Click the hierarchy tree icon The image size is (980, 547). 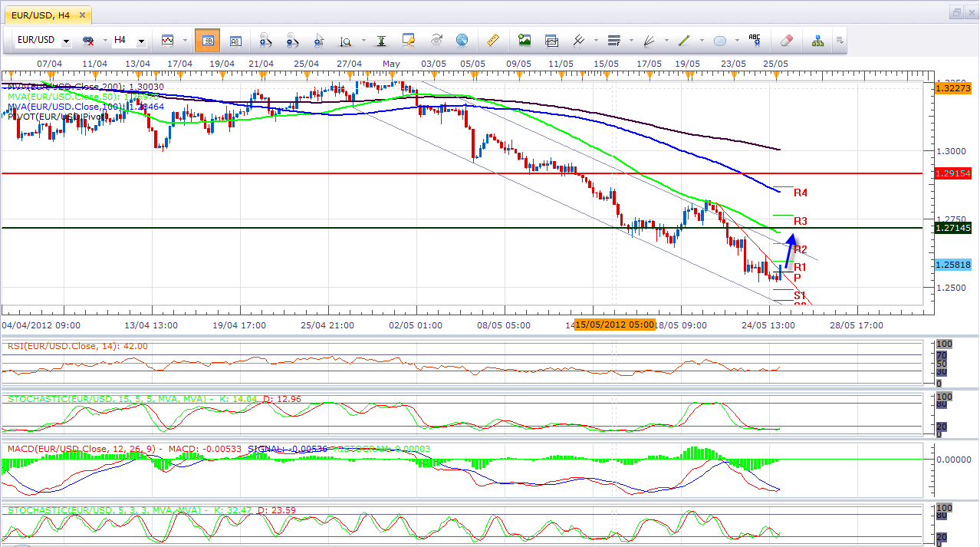[x=817, y=41]
